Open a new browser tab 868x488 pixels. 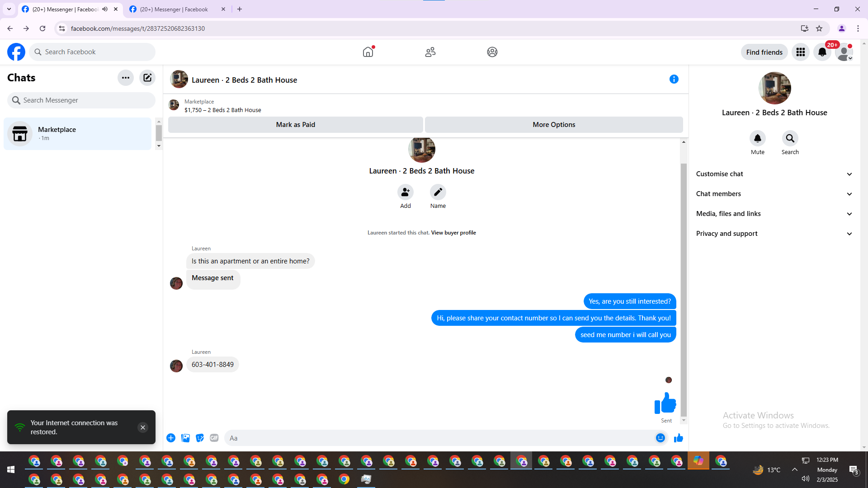click(240, 9)
